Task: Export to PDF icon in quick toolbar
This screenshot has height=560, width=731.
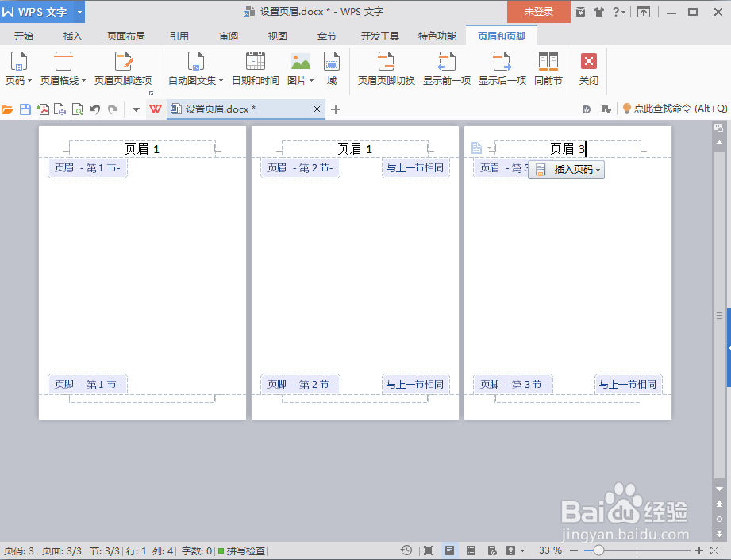Action: click(x=43, y=109)
